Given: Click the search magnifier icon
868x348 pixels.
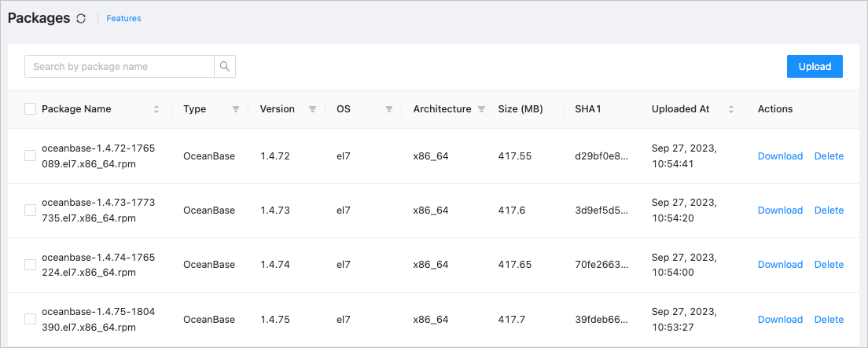Looking at the screenshot, I should [225, 67].
